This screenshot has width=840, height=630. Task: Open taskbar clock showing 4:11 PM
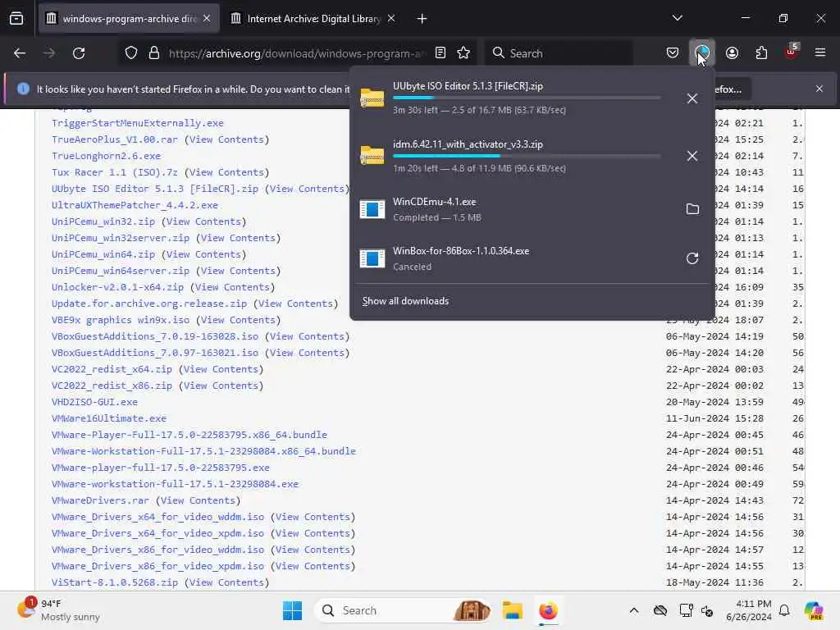[749, 610]
